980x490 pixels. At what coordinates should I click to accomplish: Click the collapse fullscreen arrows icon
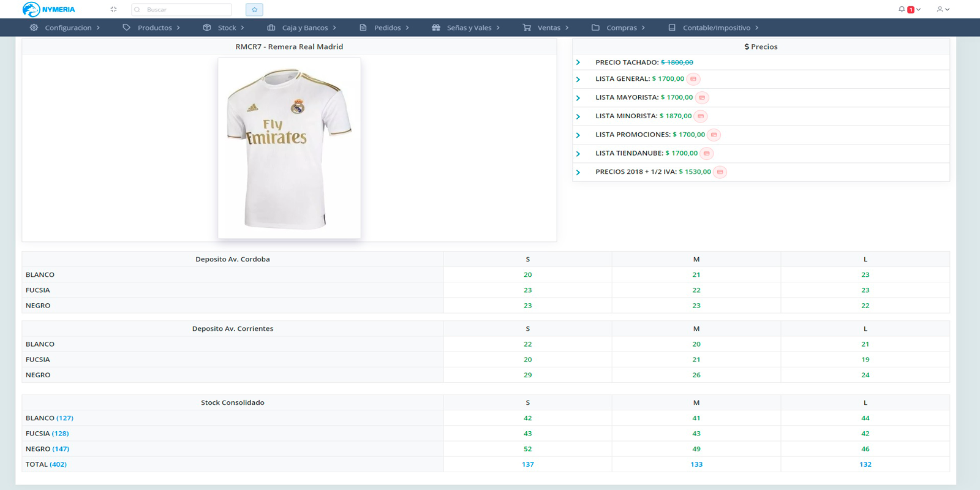[x=113, y=9]
